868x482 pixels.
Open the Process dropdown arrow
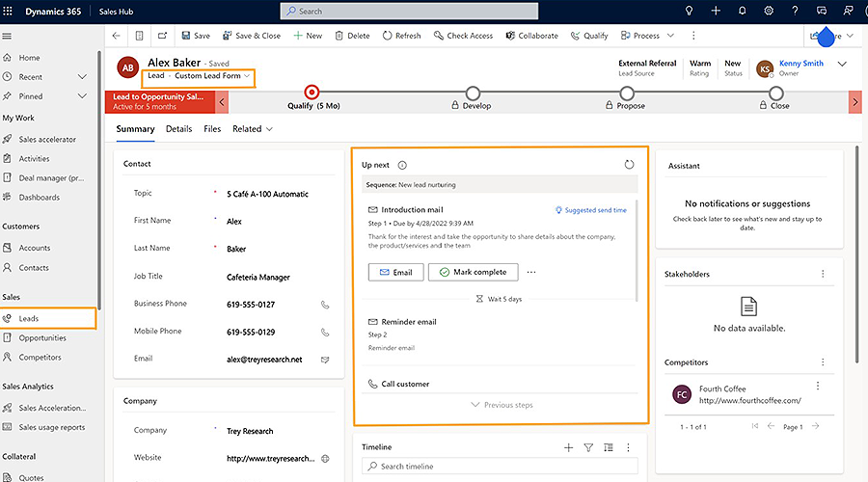pos(670,36)
